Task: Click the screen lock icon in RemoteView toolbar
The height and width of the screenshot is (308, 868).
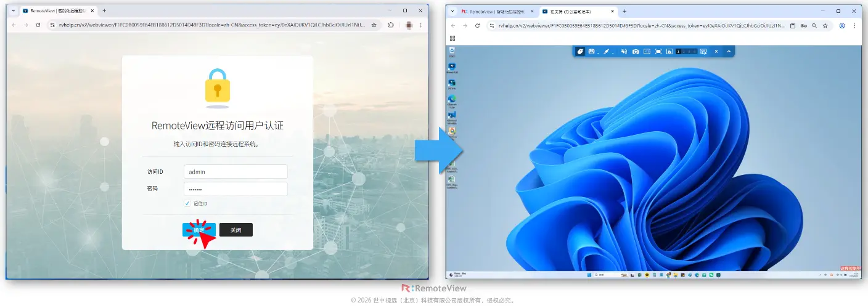Action: pos(669,51)
